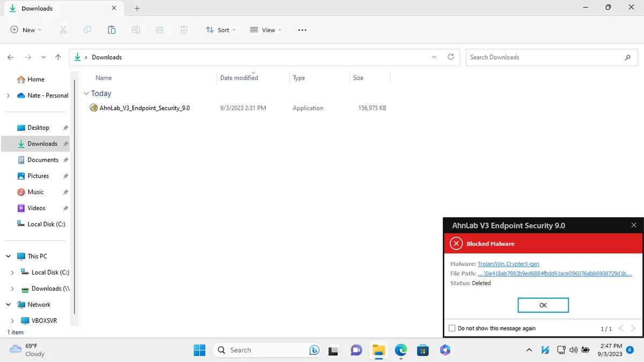This screenshot has width=644, height=362.
Task: Go forward with the right arrow
Action: click(28, 57)
